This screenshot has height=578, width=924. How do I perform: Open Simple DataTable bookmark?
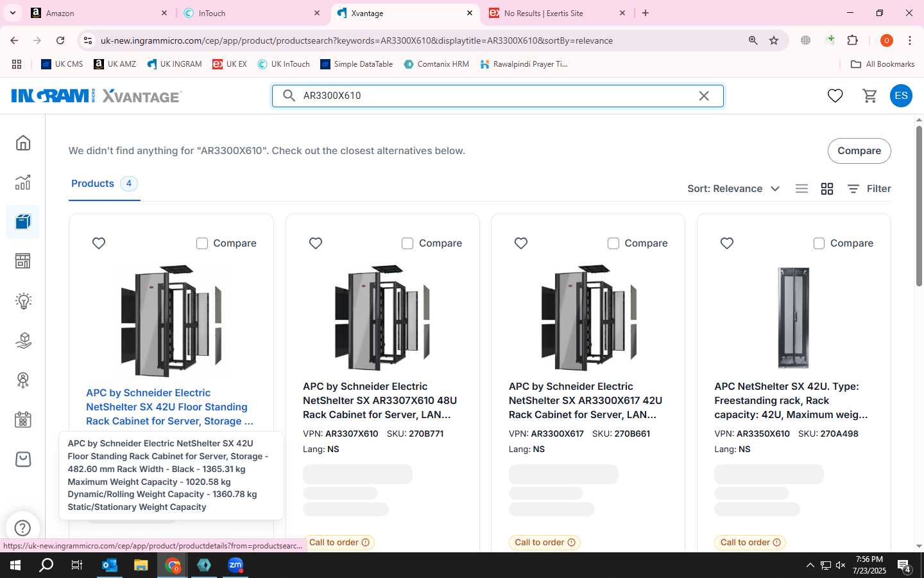[357, 64]
